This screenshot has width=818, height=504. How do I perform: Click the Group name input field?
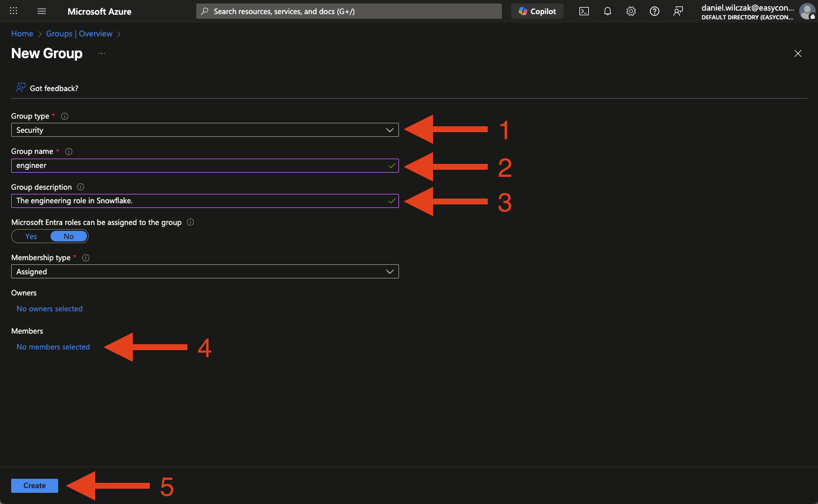200,166
